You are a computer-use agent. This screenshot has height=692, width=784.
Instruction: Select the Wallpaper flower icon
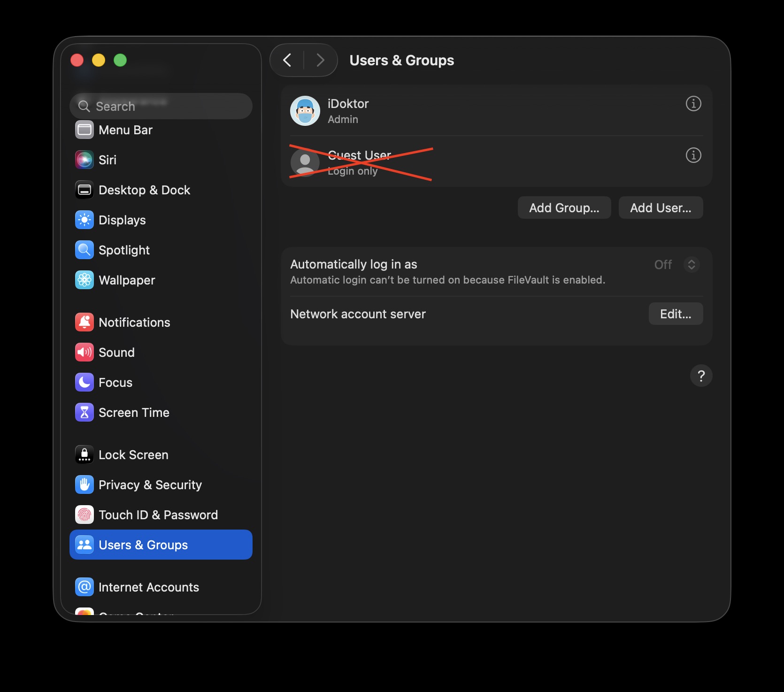pos(85,280)
